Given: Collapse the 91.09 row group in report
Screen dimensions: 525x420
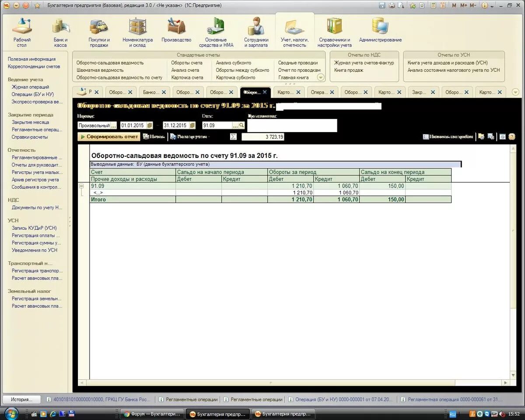Looking at the screenshot, I should click(81, 186).
